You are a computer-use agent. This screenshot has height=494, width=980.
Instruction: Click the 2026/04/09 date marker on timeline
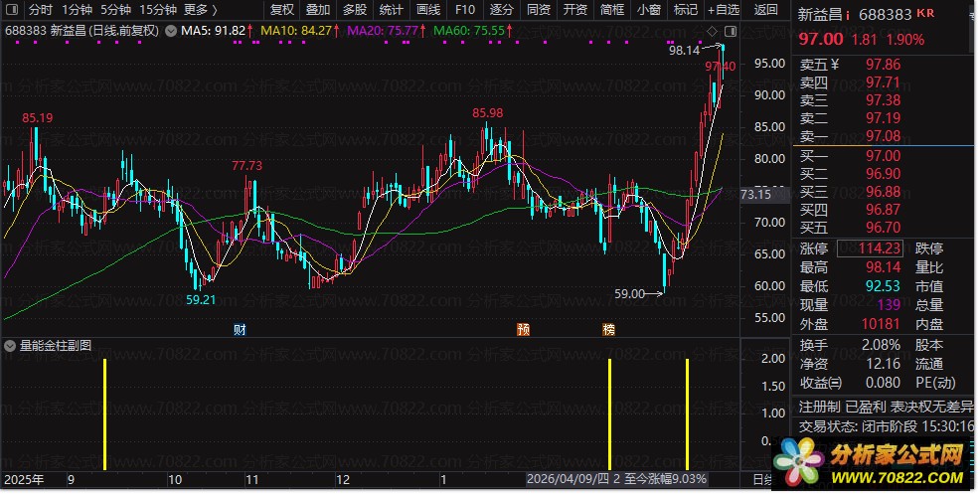tap(567, 478)
